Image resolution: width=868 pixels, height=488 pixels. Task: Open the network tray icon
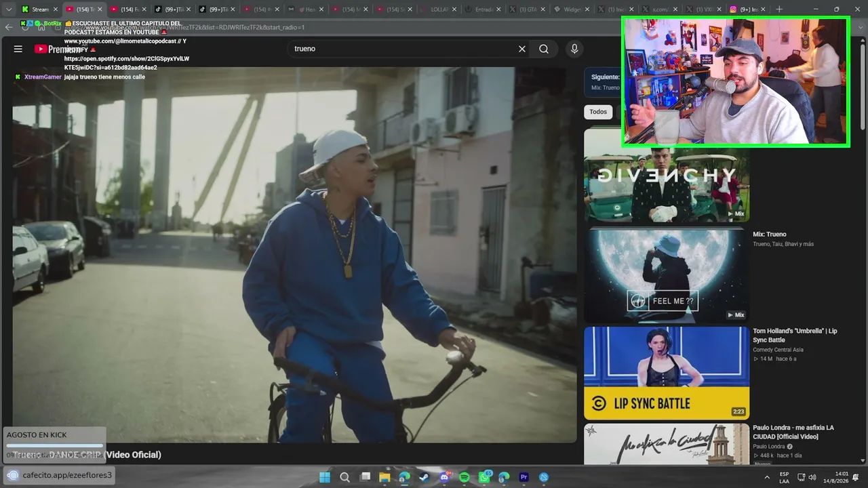click(x=801, y=477)
